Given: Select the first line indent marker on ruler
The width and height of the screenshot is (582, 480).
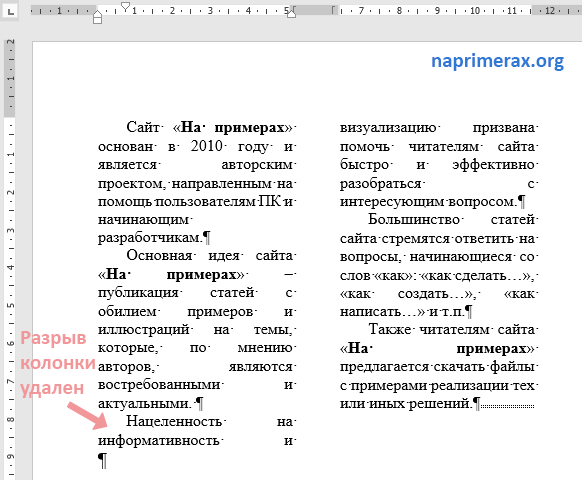Looking at the screenshot, I should [x=126, y=6].
